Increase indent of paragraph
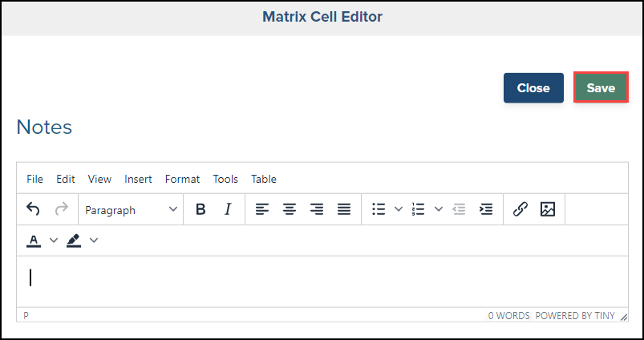 point(485,209)
